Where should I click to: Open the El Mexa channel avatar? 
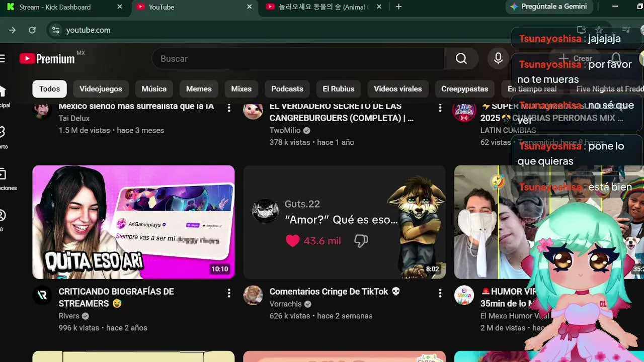(464, 295)
